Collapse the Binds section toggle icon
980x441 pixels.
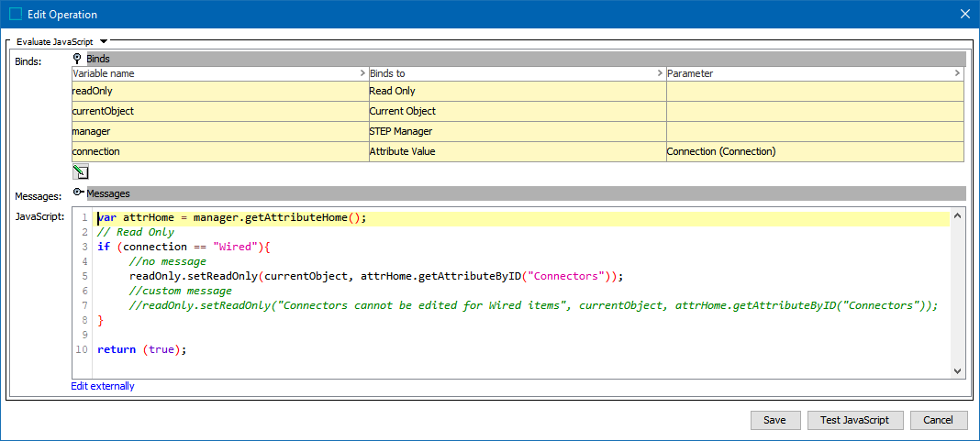click(78, 59)
